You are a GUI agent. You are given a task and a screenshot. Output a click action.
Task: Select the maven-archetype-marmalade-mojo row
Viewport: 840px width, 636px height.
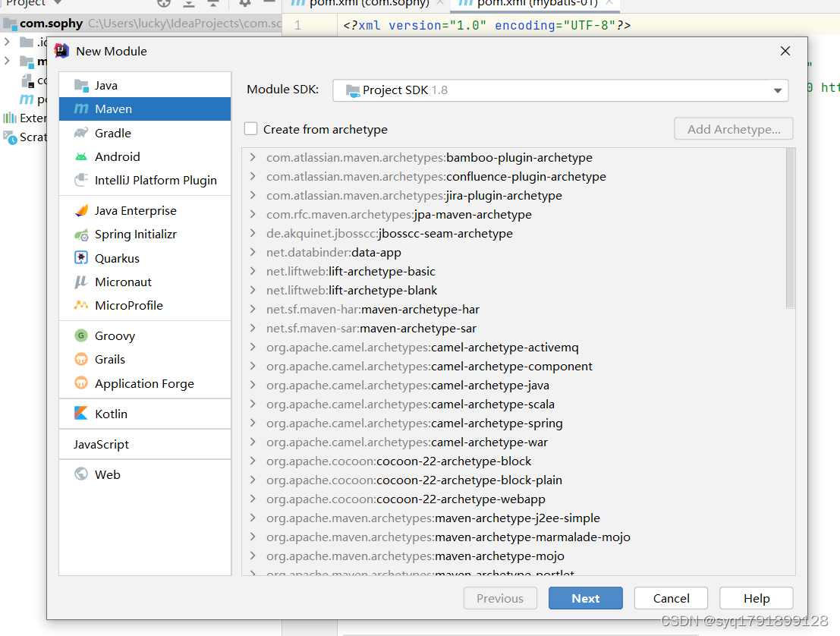coord(514,537)
